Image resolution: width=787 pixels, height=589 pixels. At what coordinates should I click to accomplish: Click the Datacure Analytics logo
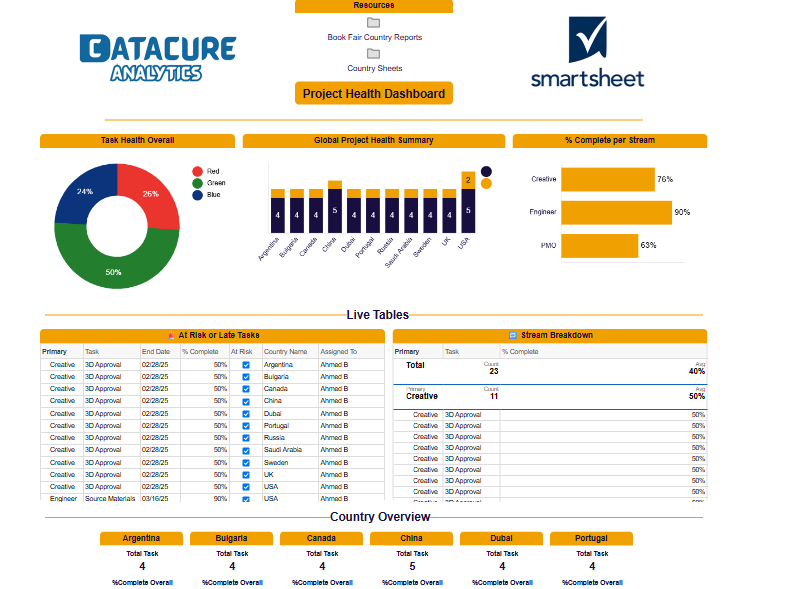tap(157, 57)
